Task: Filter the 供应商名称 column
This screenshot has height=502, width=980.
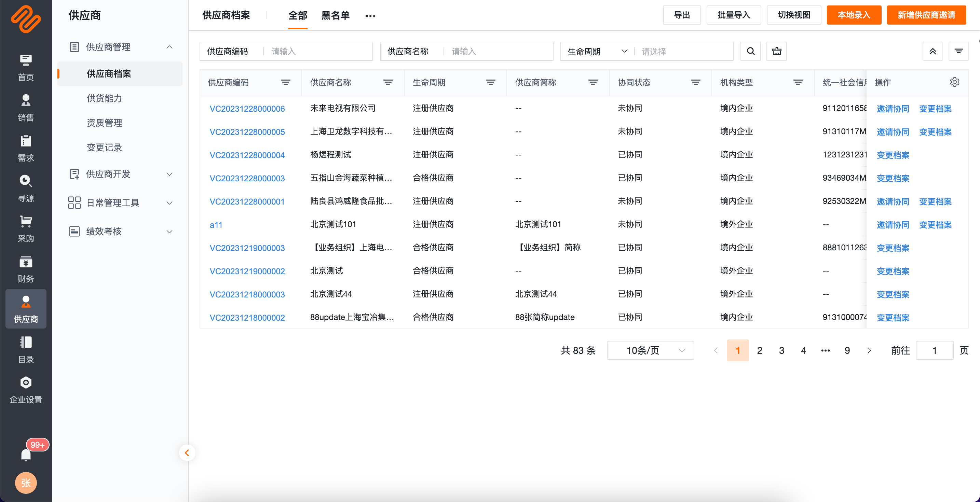Action: tap(388, 82)
